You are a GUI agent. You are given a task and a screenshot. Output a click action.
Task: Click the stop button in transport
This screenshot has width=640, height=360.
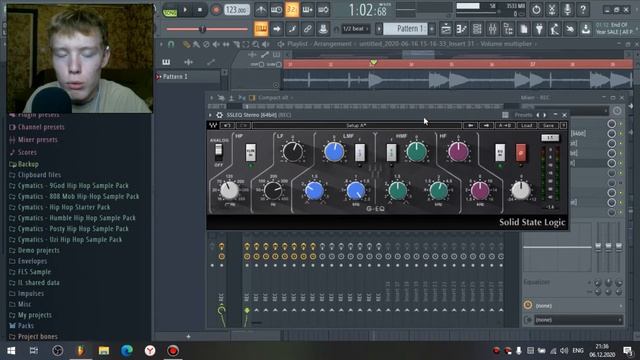pos(200,9)
